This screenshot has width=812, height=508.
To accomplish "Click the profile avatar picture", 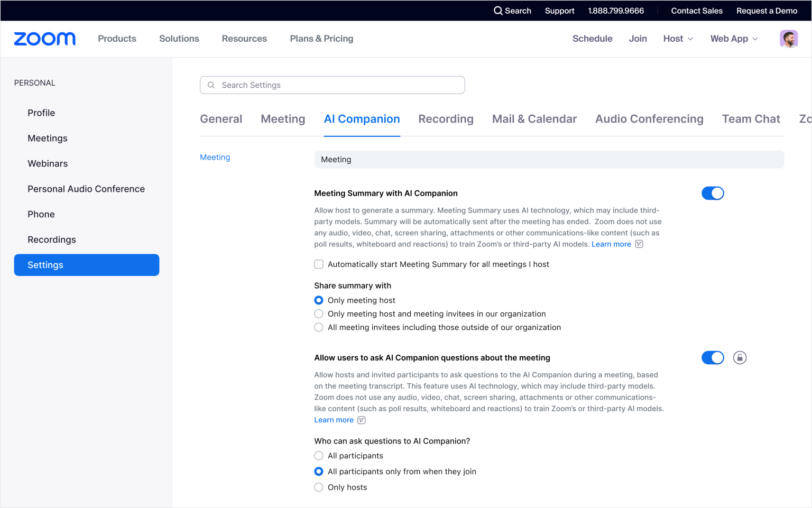I will tap(789, 39).
